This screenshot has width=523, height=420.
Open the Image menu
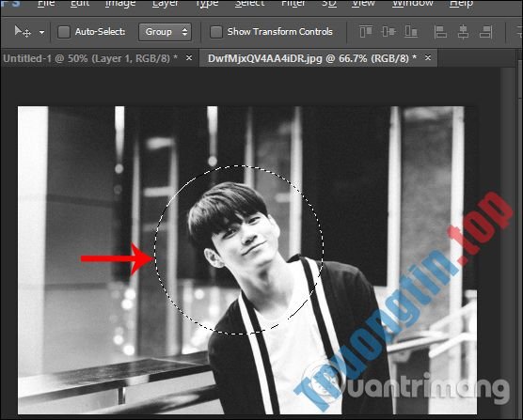pos(120,4)
